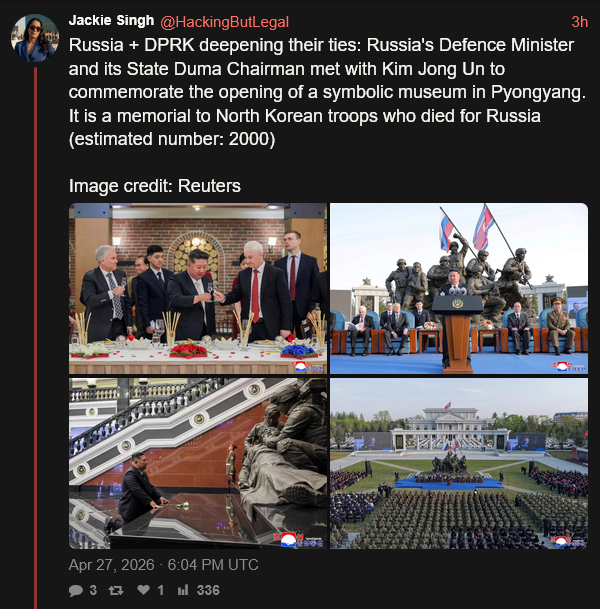Open the aerial museum ceremony photo

pos(459,463)
